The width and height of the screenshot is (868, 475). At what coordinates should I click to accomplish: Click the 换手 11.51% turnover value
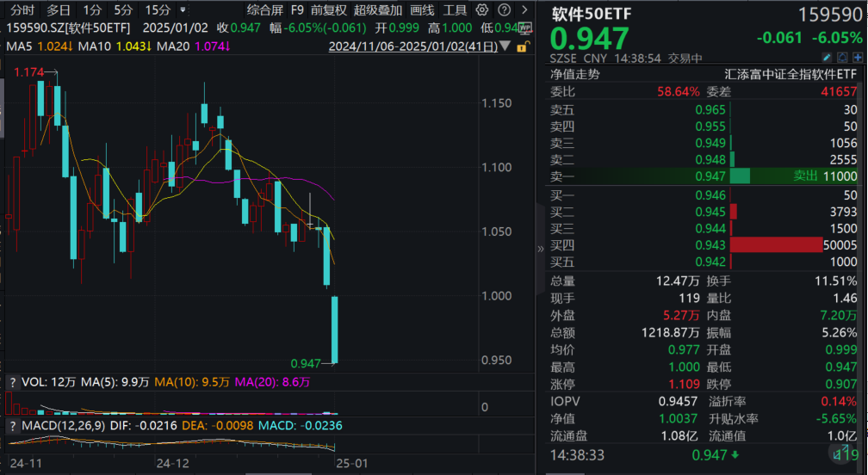point(835,281)
